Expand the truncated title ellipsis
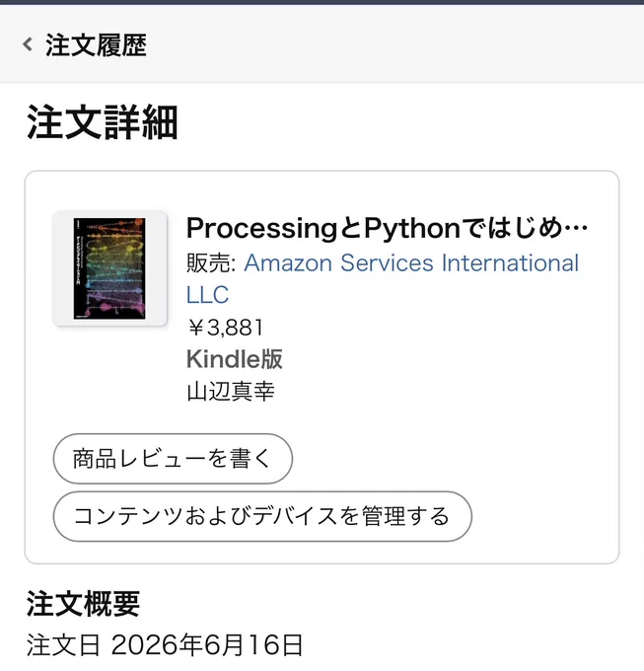Screen dimensions: 644x671 pyautogui.click(x=576, y=229)
